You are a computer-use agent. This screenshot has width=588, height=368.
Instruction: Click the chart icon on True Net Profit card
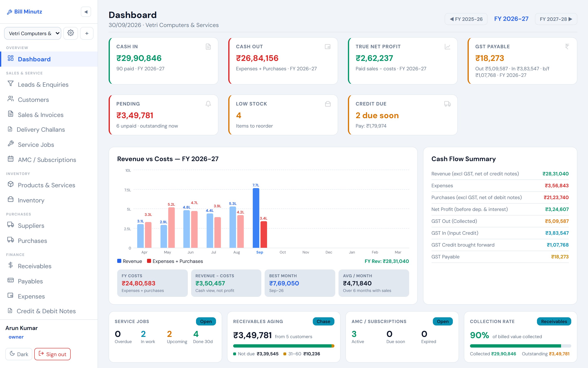click(x=447, y=46)
